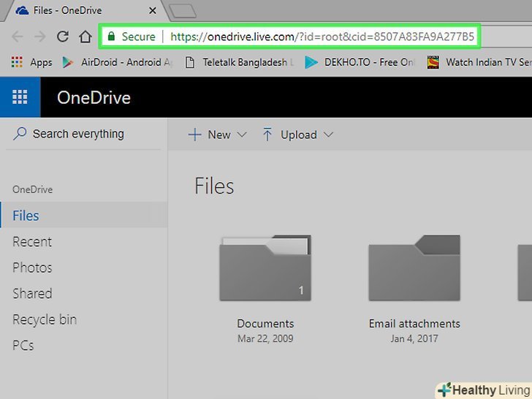
Task: Click the address bar URL
Action: pyautogui.click(x=322, y=37)
